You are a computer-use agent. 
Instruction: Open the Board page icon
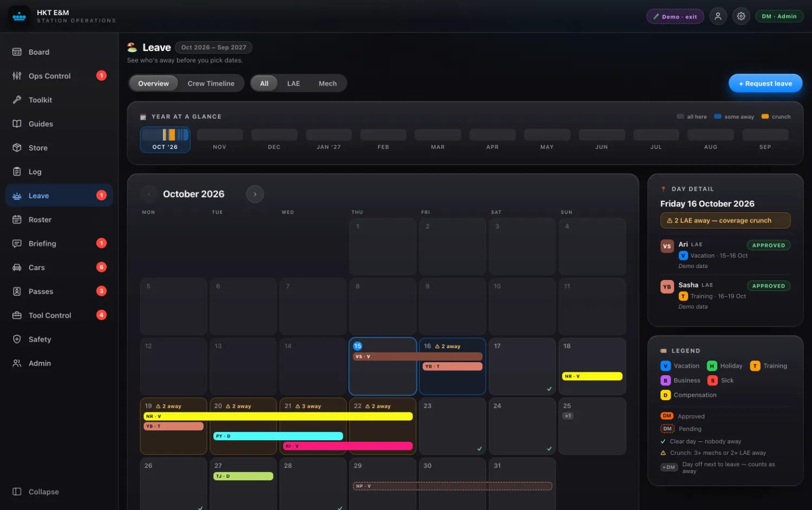click(17, 52)
